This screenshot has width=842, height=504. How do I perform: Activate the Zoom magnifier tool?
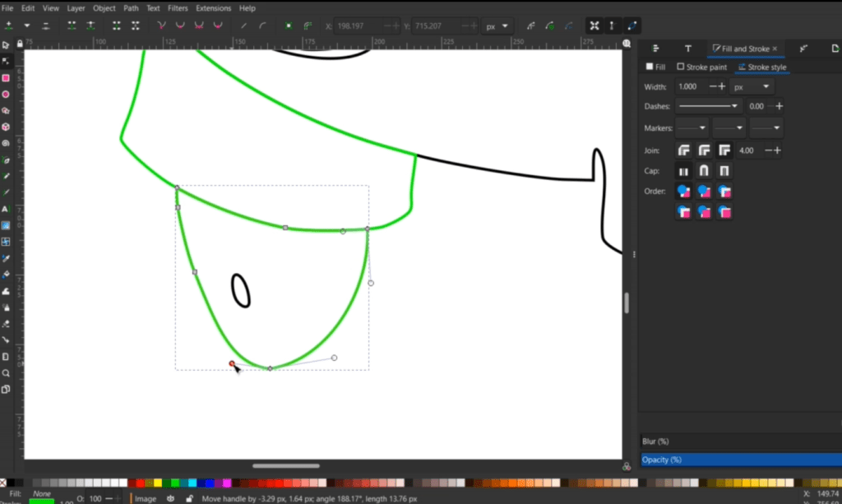point(6,372)
